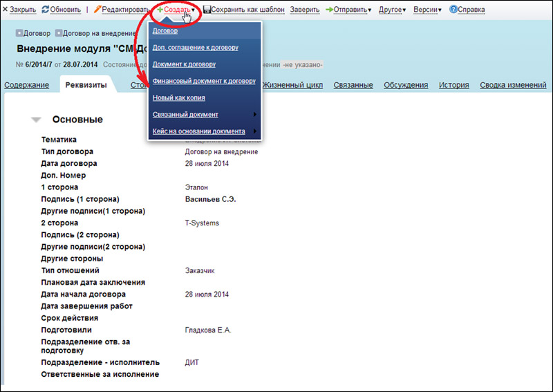
Task: Open the Сводка изменений tab
Action: (x=513, y=85)
